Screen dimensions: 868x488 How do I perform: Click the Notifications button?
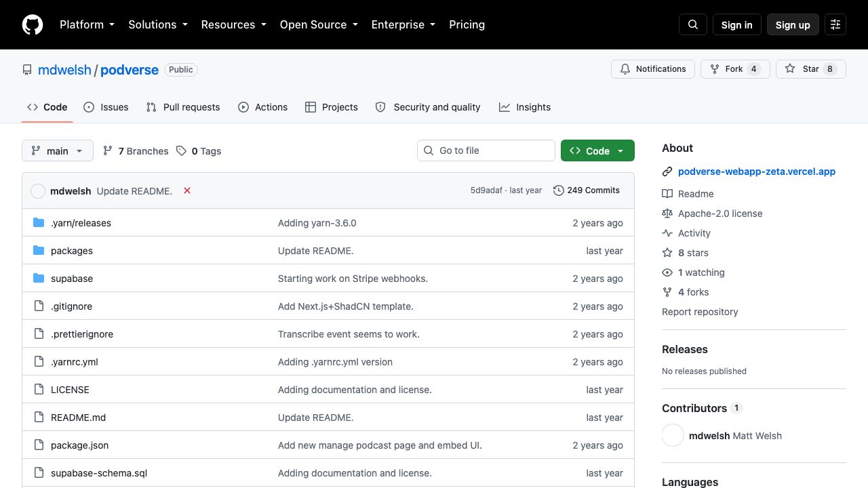click(654, 69)
